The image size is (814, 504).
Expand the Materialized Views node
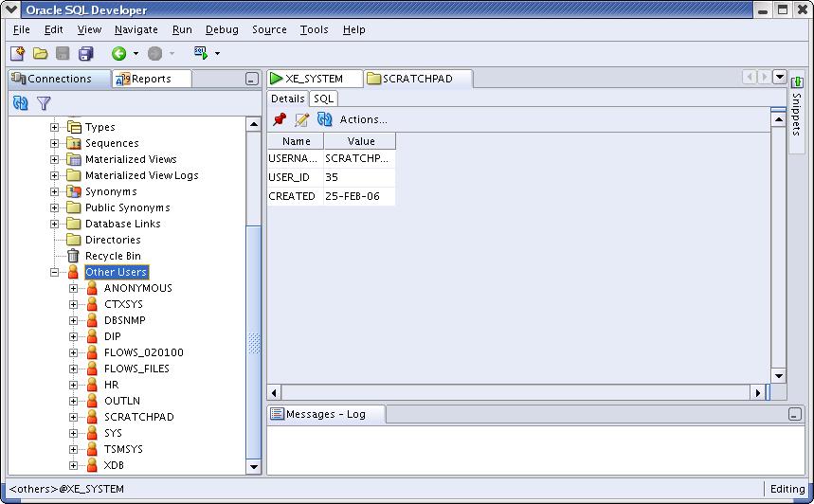tap(55, 159)
